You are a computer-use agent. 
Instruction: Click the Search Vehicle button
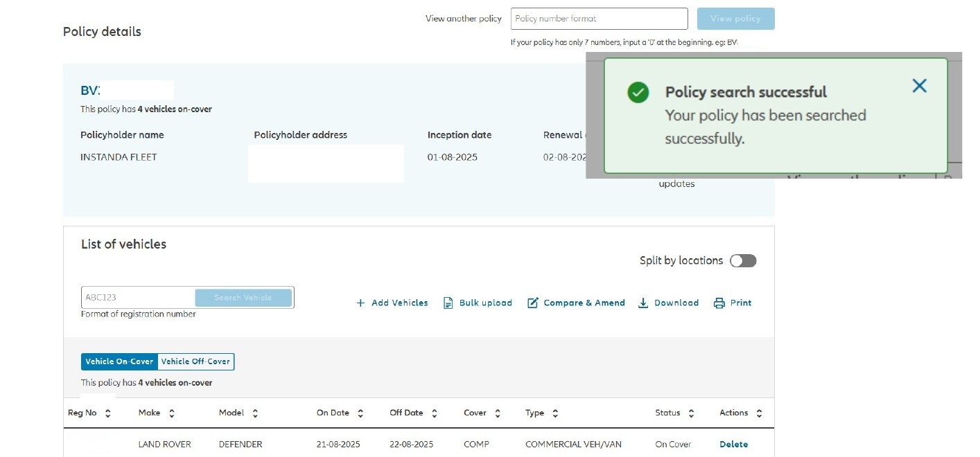pos(243,298)
